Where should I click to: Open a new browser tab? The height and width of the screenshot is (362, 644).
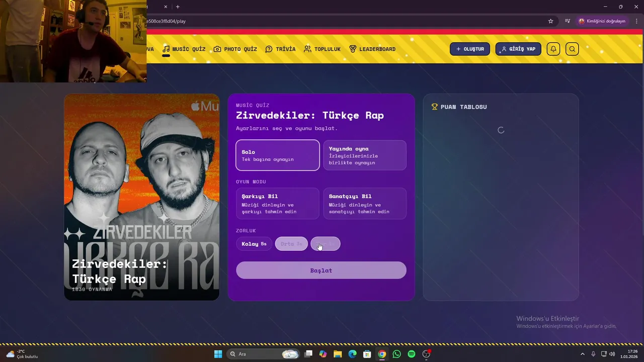[x=178, y=7]
